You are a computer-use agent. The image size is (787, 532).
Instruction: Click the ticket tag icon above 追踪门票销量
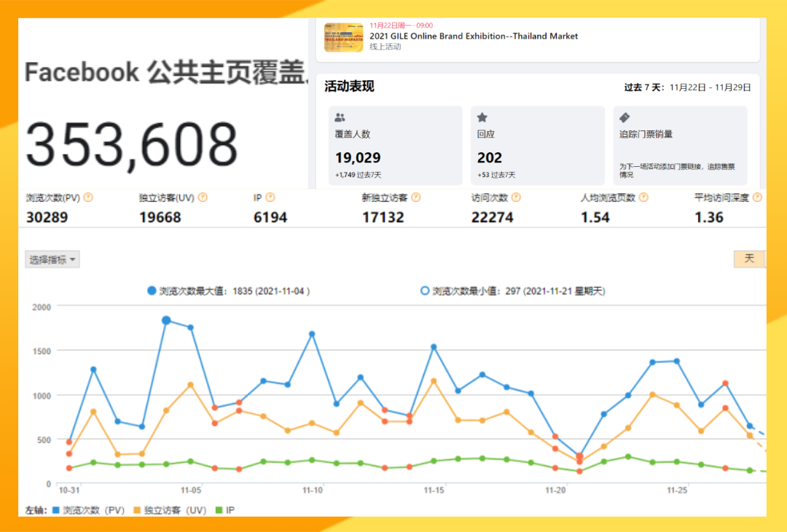tap(624, 117)
